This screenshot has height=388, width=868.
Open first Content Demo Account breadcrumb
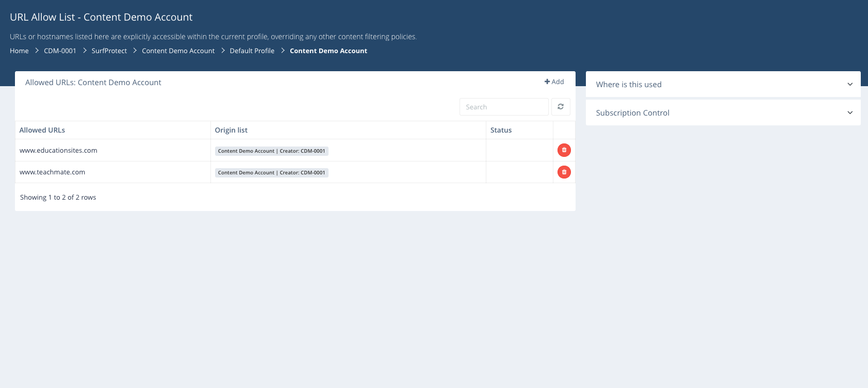[178, 51]
